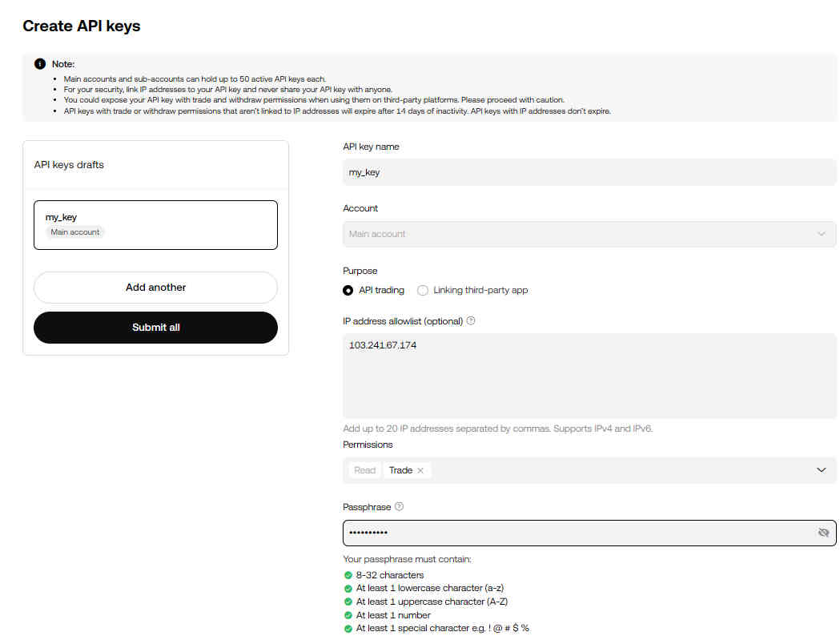This screenshot has height=644, width=840.
Task: Click the special character requirement check icon
Action: 348,629
